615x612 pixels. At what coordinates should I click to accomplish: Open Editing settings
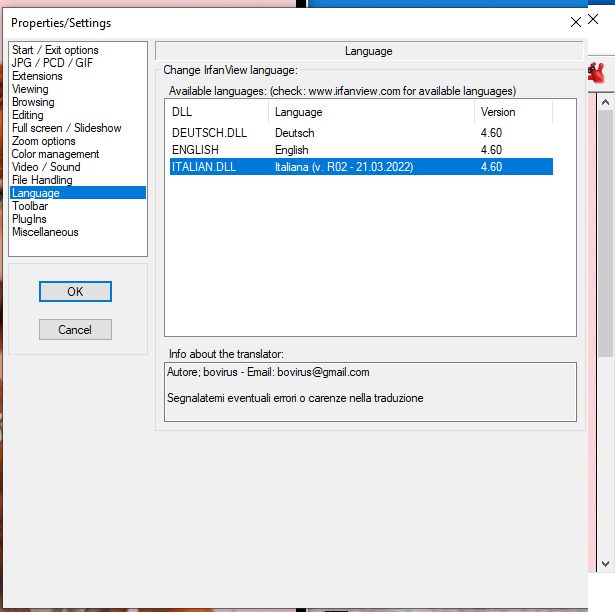pos(27,115)
